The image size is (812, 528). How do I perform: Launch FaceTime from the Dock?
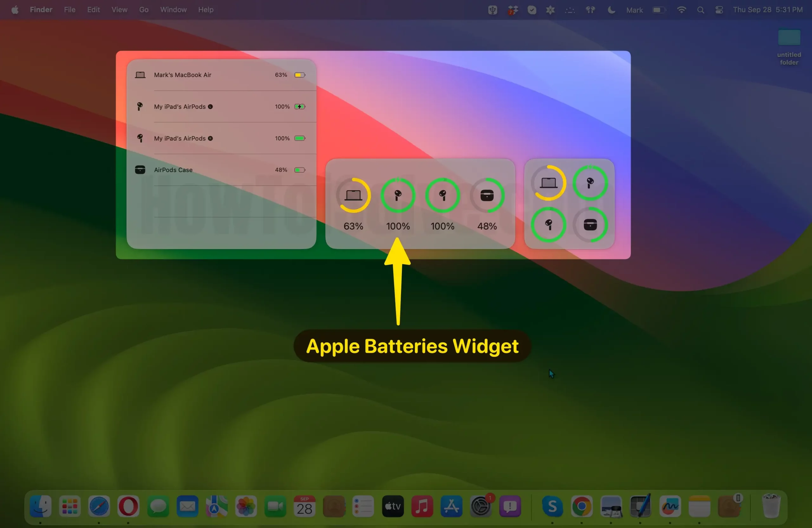(275, 506)
